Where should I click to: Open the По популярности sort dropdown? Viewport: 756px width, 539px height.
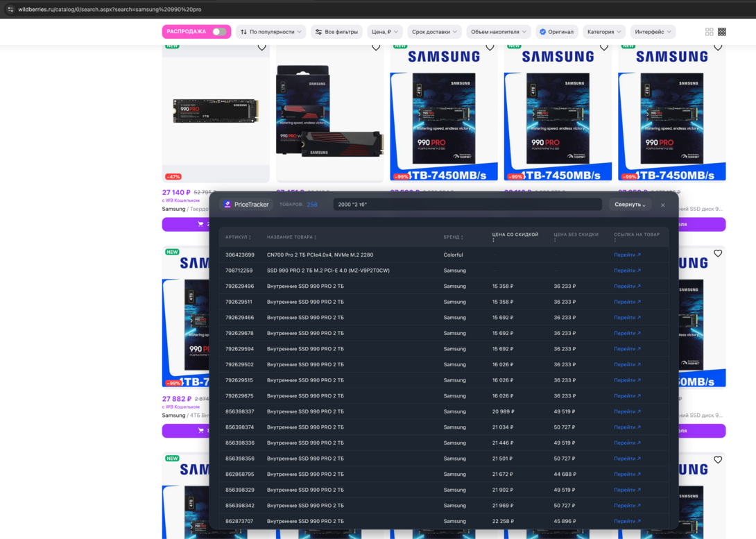(271, 32)
